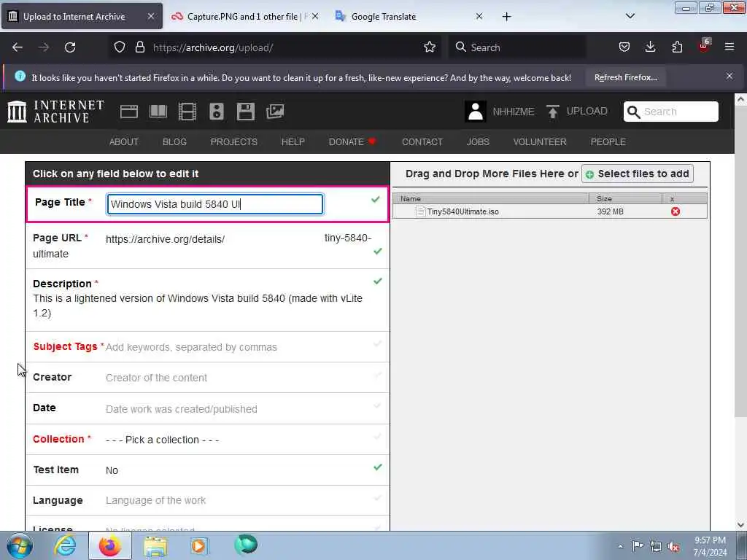This screenshot has height=560, width=747.
Task: Open the ABOUT menu item
Action: 124,142
